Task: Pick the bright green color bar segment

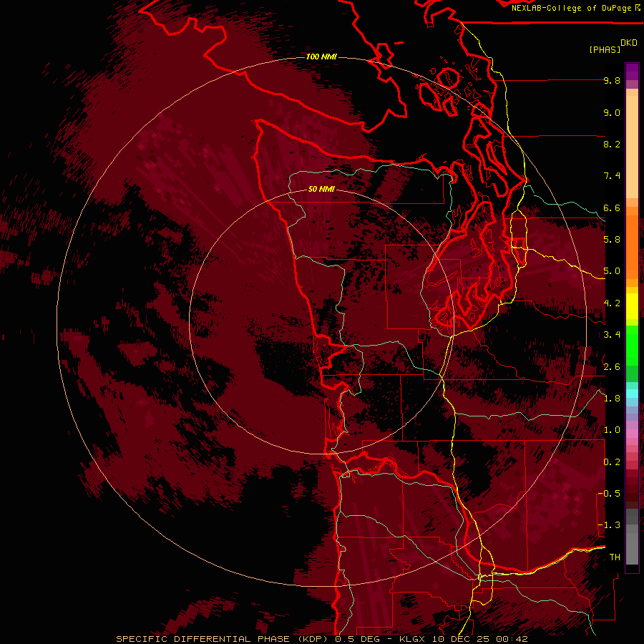Action: pyautogui.click(x=632, y=346)
